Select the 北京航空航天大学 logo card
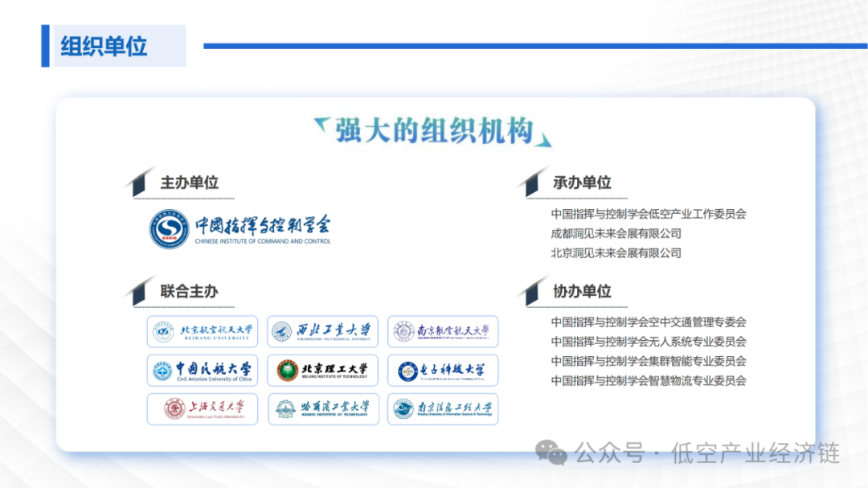 coord(202,331)
